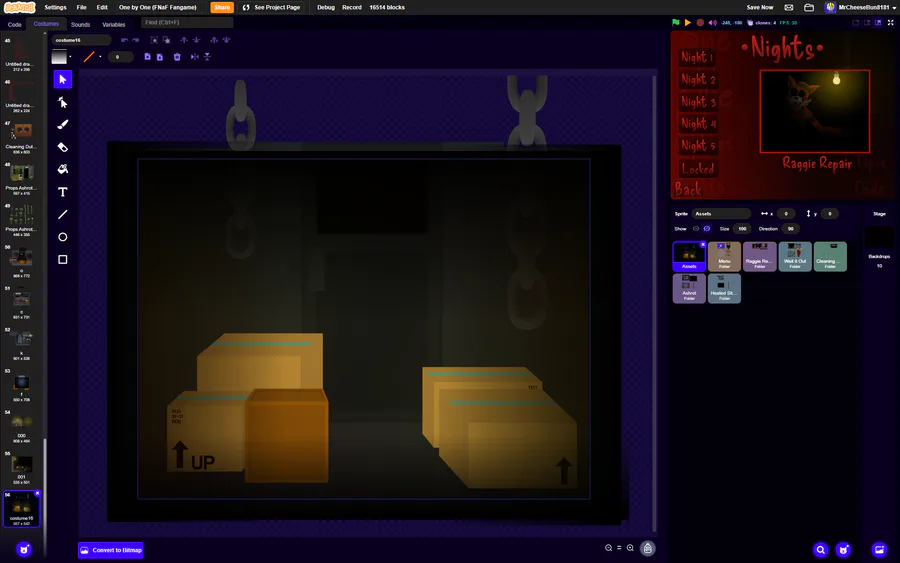Screen dimensions: 900x563
Task: Click the Delete trash icon
Action: tap(177, 57)
